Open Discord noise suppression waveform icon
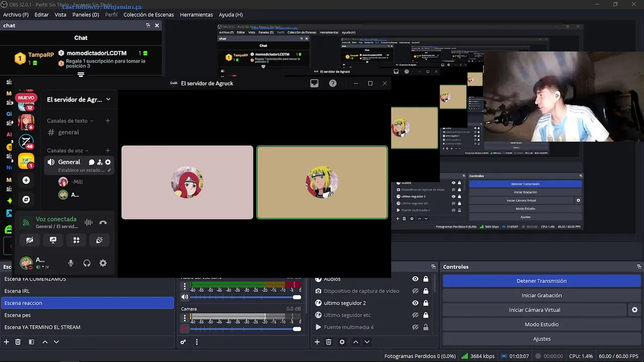644x362 pixels. [x=89, y=223]
